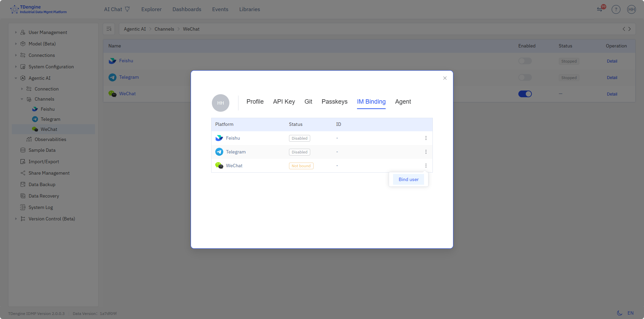Open more options for WeChat binding row
Screen dimensions: 644x319
(x=426, y=166)
